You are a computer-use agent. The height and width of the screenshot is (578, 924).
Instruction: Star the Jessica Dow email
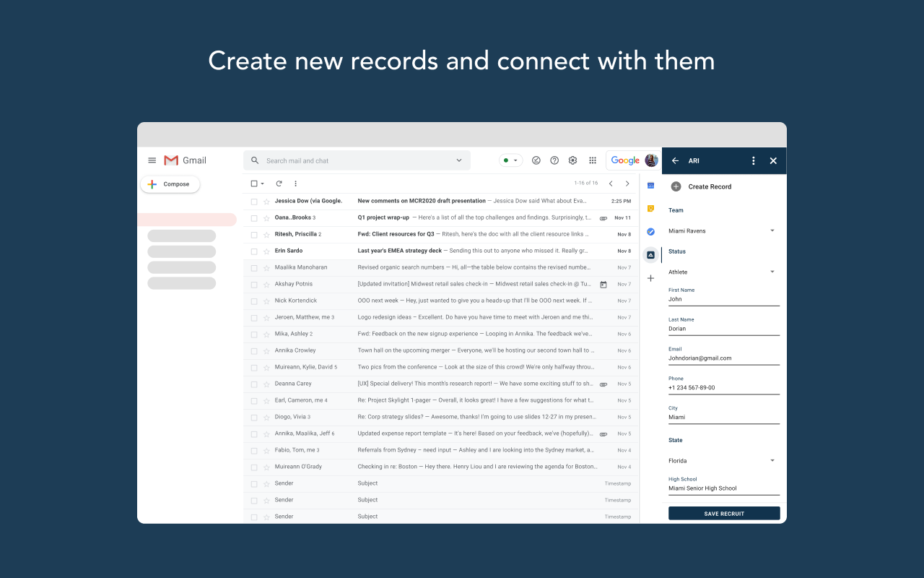266,201
